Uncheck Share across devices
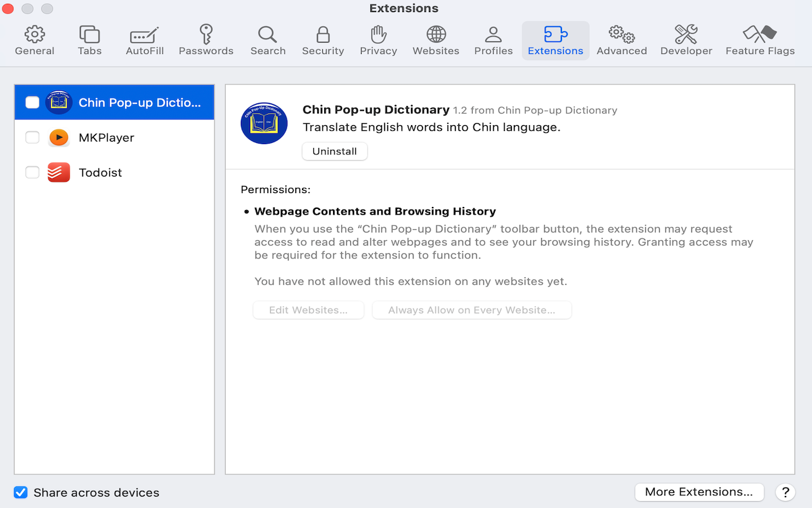The height and width of the screenshot is (508, 812). pyautogui.click(x=21, y=492)
